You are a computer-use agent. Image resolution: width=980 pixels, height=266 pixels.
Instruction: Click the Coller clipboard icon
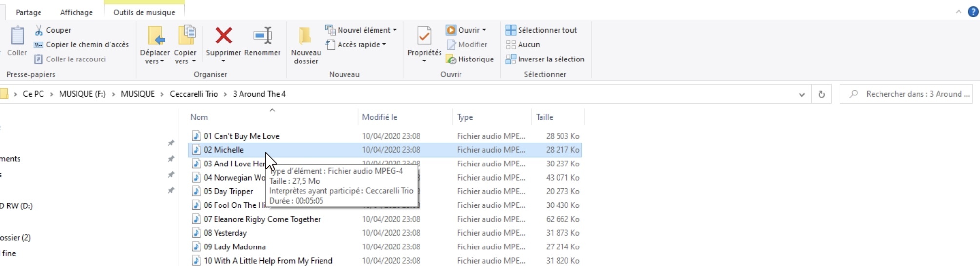tap(18, 36)
